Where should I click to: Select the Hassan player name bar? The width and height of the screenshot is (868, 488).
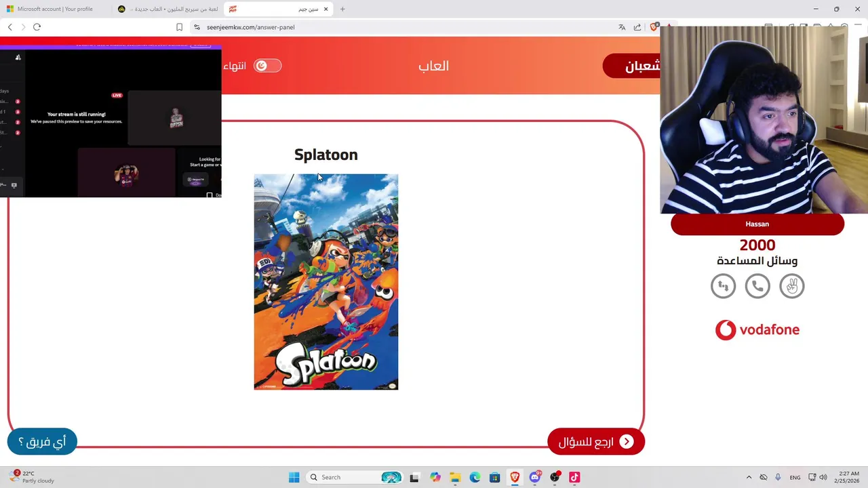[757, 224]
